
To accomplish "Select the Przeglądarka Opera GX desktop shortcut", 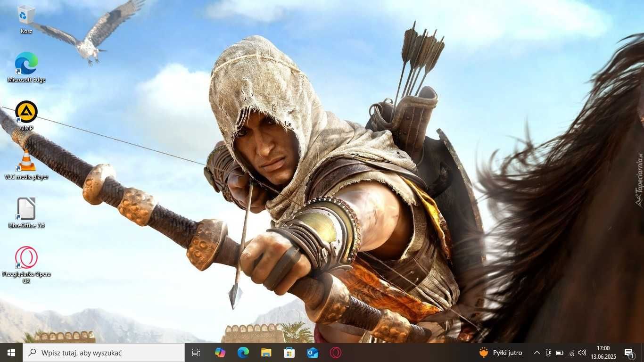I will tap(26, 265).
